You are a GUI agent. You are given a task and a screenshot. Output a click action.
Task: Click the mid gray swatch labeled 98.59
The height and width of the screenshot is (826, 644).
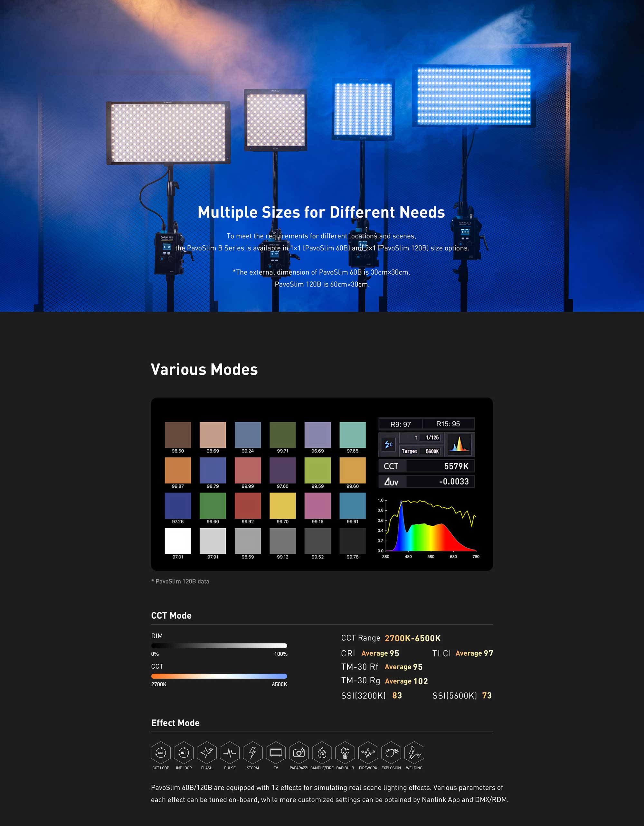pos(248,541)
